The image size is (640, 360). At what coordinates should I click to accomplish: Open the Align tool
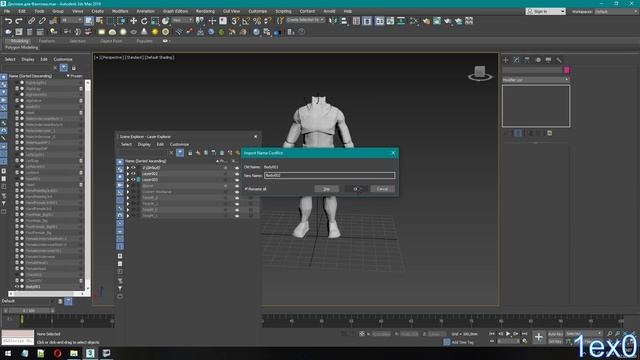point(344,21)
